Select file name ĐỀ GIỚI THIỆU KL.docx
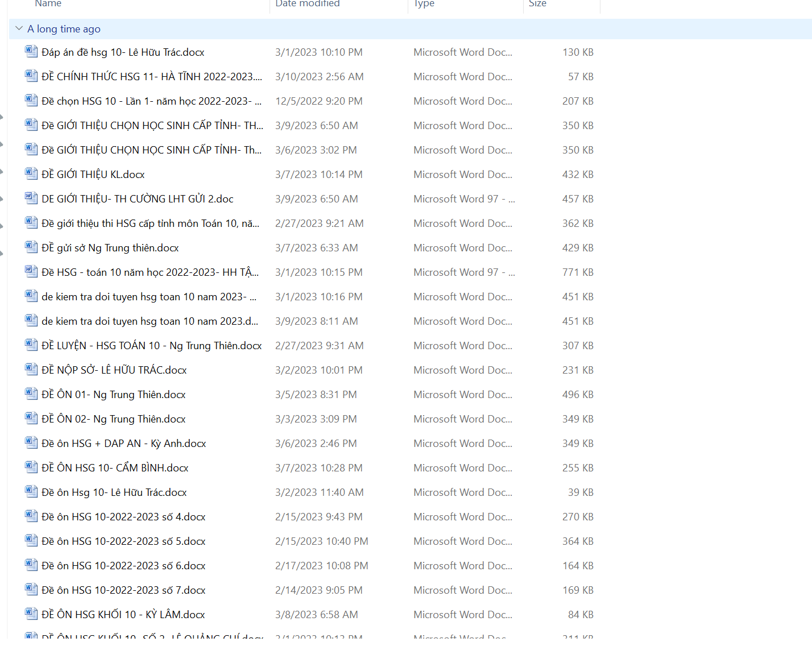The height and width of the screenshot is (646, 812). click(93, 175)
